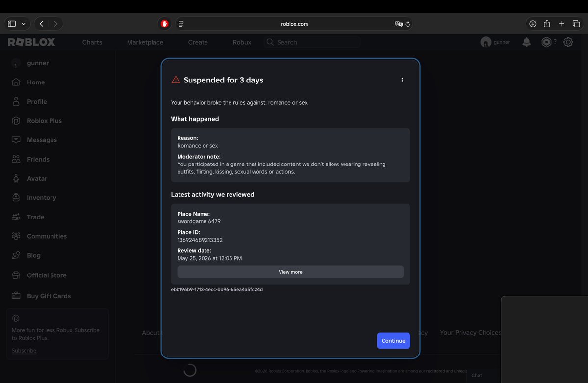
Task: Click the Roblox Plus sidebar icon
Action: coord(16,120)
